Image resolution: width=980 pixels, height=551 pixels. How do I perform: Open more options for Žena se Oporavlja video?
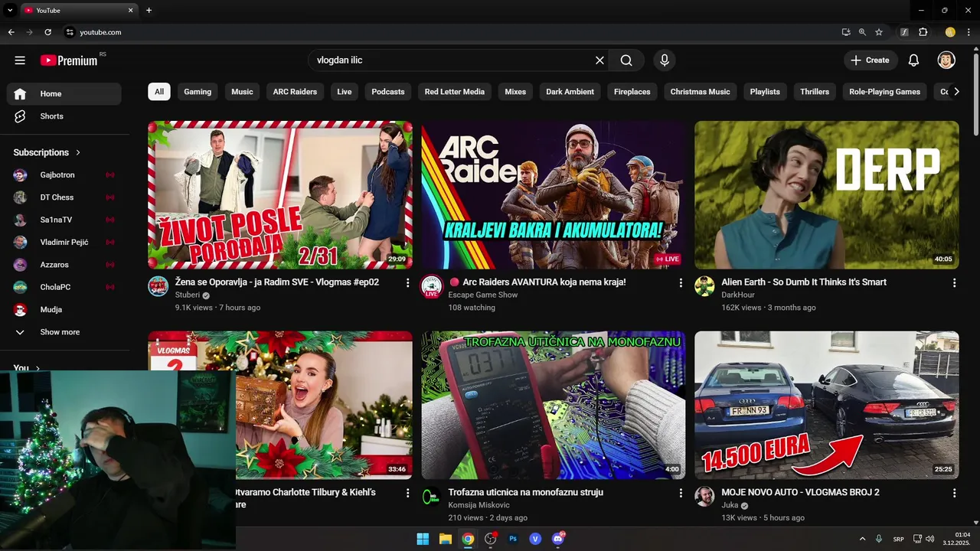click(407, 283)
